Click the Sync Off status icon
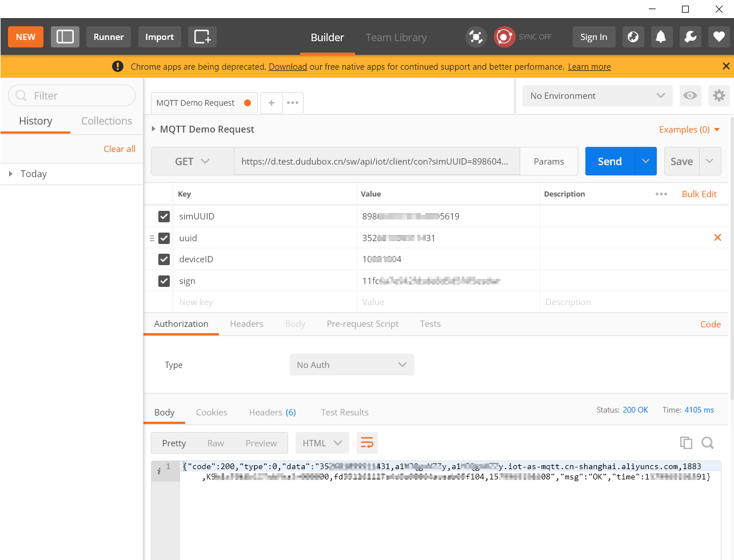The image size is (734, 560). tap(504, 37)
